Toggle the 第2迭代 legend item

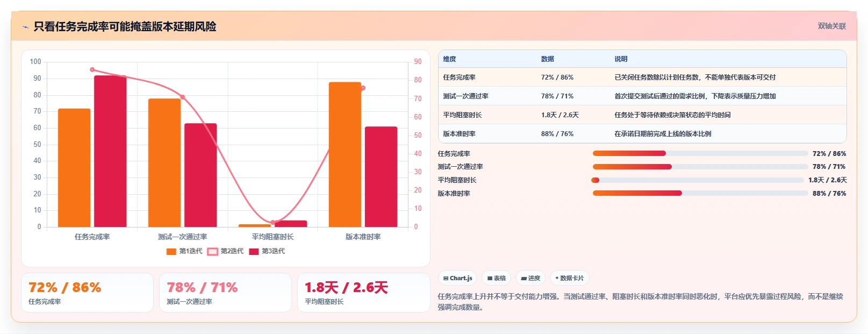pyautogui.click(x=226, y=251)
